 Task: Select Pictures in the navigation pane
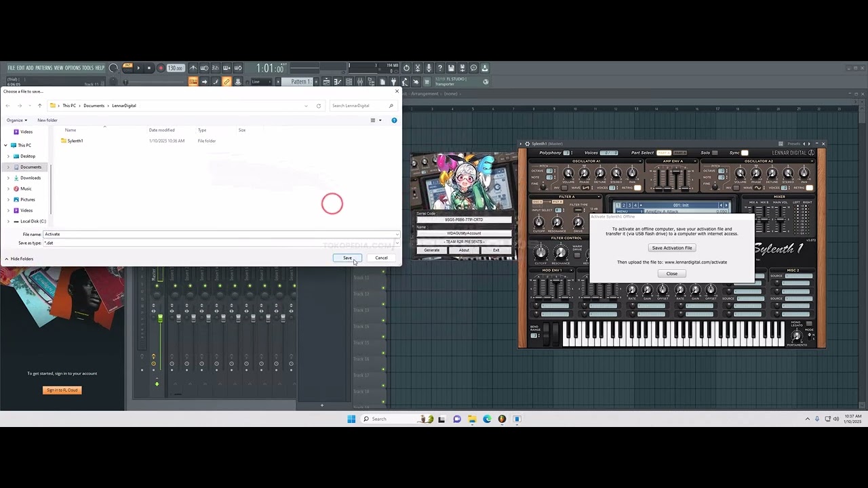pyautogui.click(x=28, y=199)
